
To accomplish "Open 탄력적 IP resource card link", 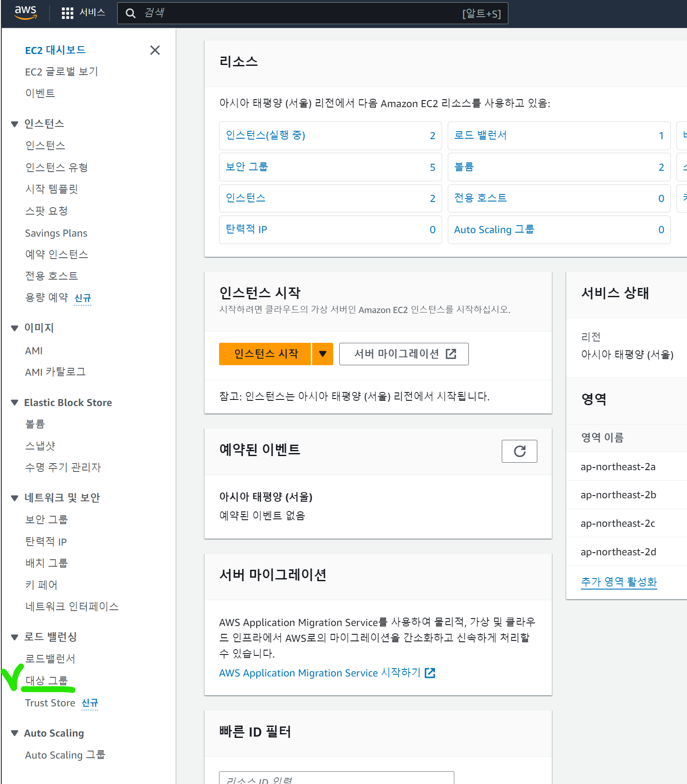I will (246, 229).
